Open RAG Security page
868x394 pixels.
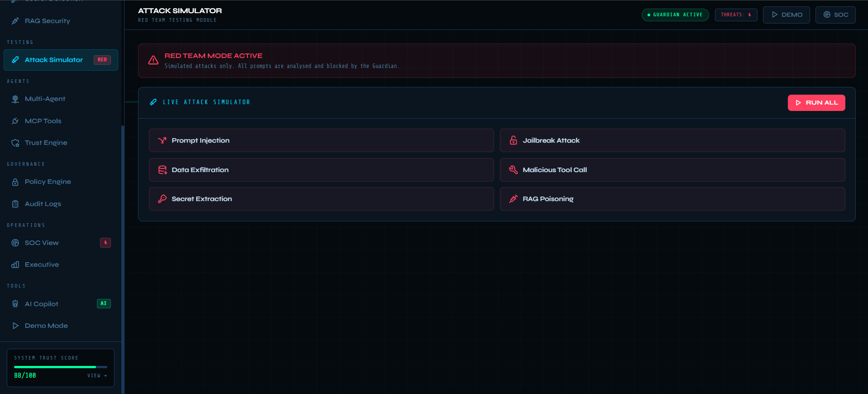tap(61, 21)
